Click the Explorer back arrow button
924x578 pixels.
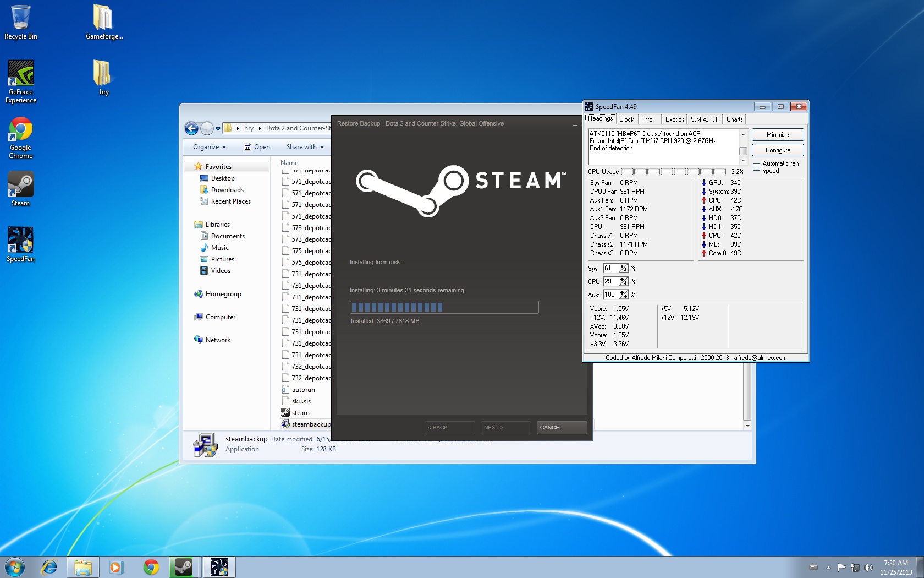tap(191, 128)
